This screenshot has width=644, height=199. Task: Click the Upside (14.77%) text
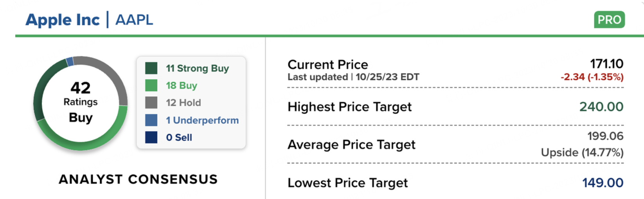[x=582, y=152]
